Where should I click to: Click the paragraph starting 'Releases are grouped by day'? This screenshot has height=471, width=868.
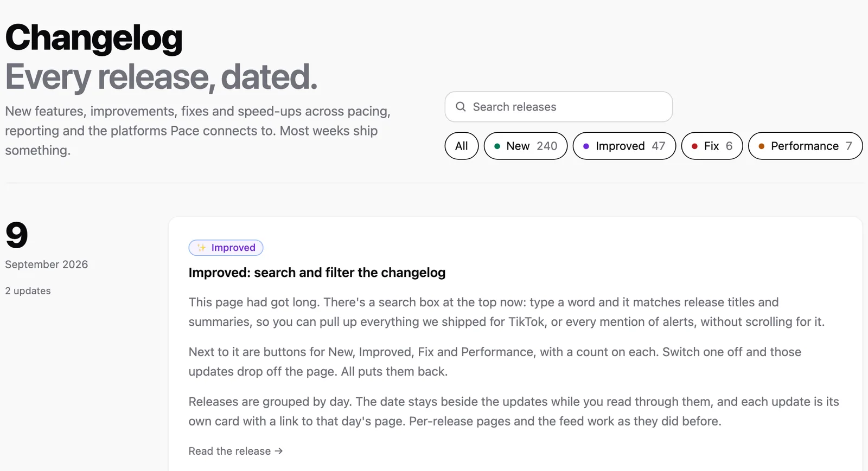coord(514,411)
